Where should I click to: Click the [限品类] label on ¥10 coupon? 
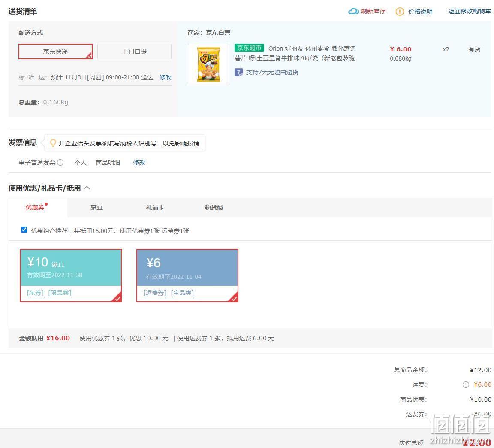60,293
